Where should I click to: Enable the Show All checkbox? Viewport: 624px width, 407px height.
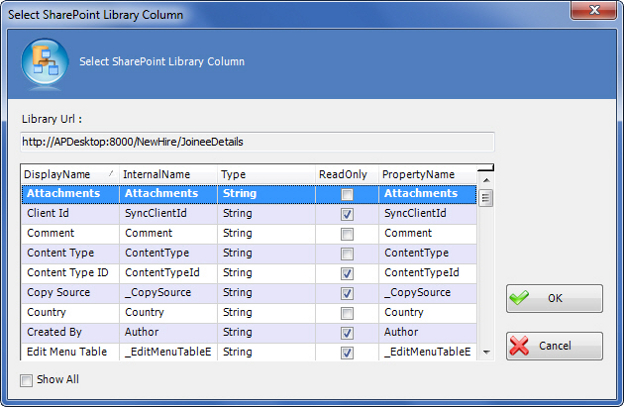tap(27, 380)
